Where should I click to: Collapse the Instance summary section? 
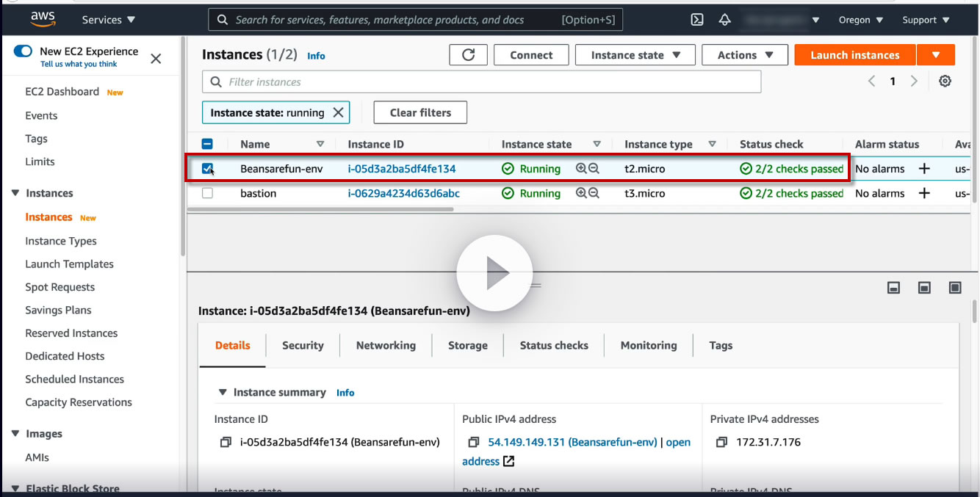[223, 393]
